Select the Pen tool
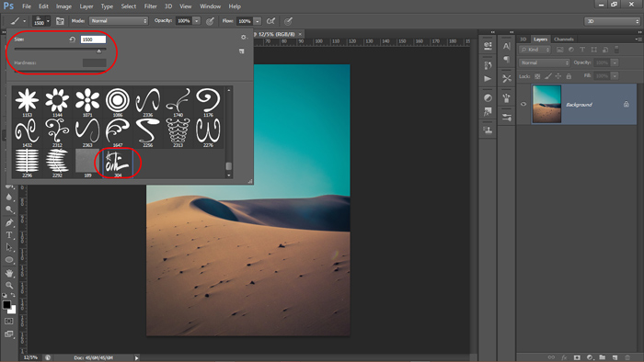 [x=9, y=222]
